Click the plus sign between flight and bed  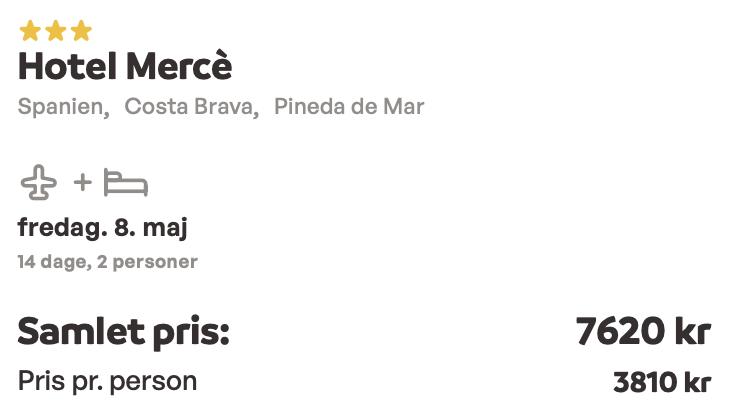pos(82,182)
